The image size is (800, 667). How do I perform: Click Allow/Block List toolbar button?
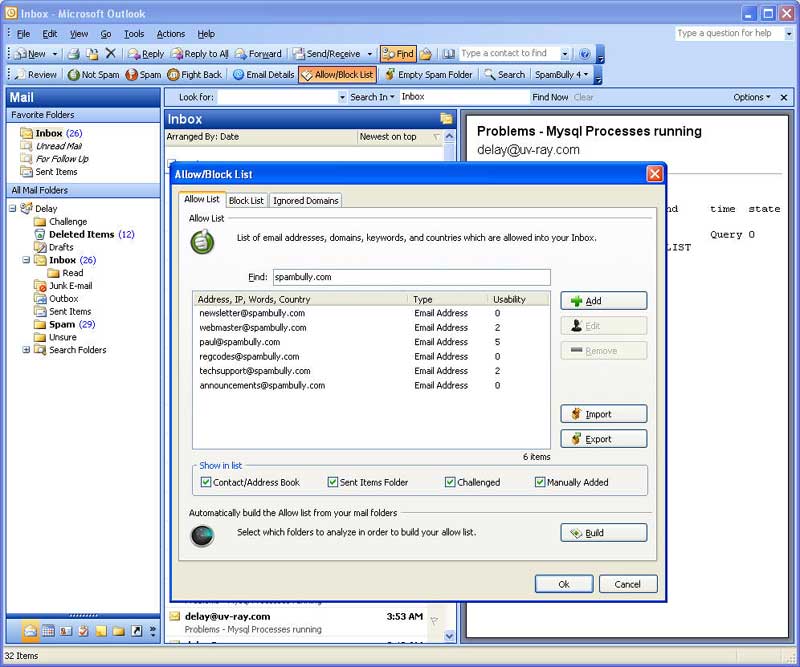tap(337, 75)
